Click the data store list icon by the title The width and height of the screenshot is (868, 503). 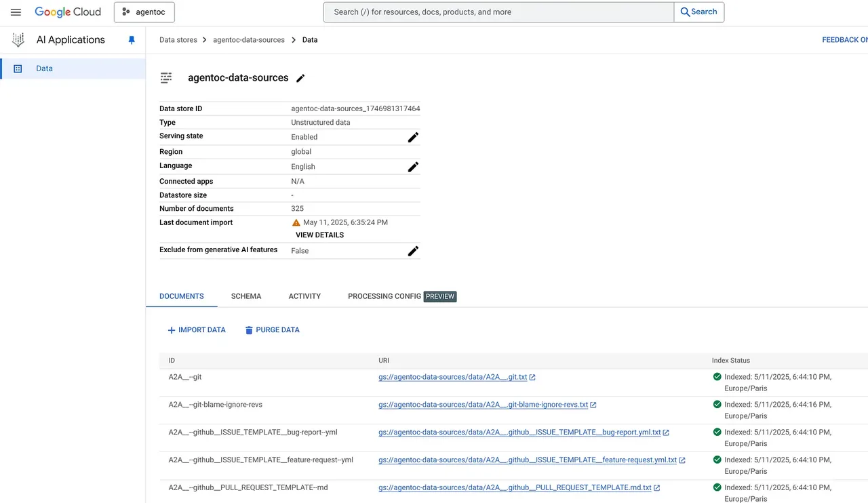166,78
